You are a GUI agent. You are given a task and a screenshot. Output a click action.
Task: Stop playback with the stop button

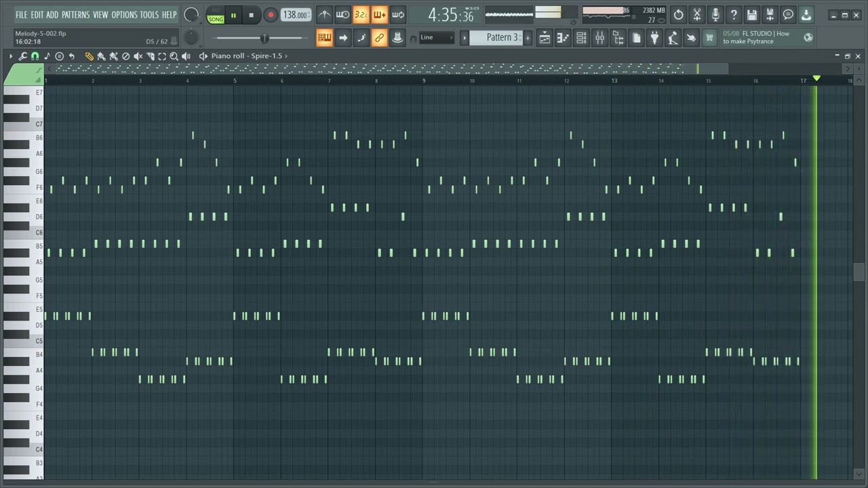click(251, 15)
